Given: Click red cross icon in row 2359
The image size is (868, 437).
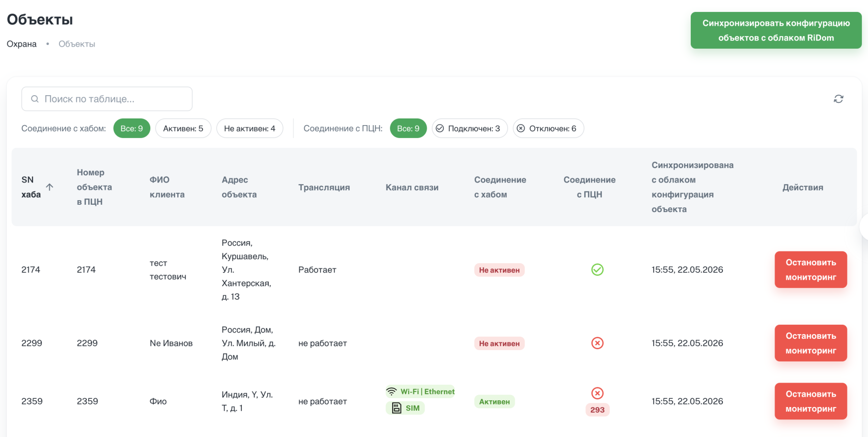Looking at the screenshot, I should tap(597, 393).
